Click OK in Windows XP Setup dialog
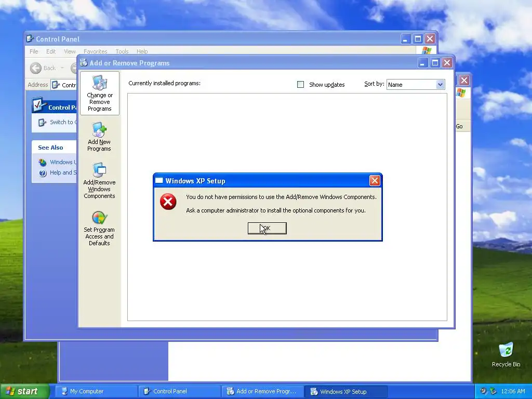The image size is (532, 399). coord(267,229)
